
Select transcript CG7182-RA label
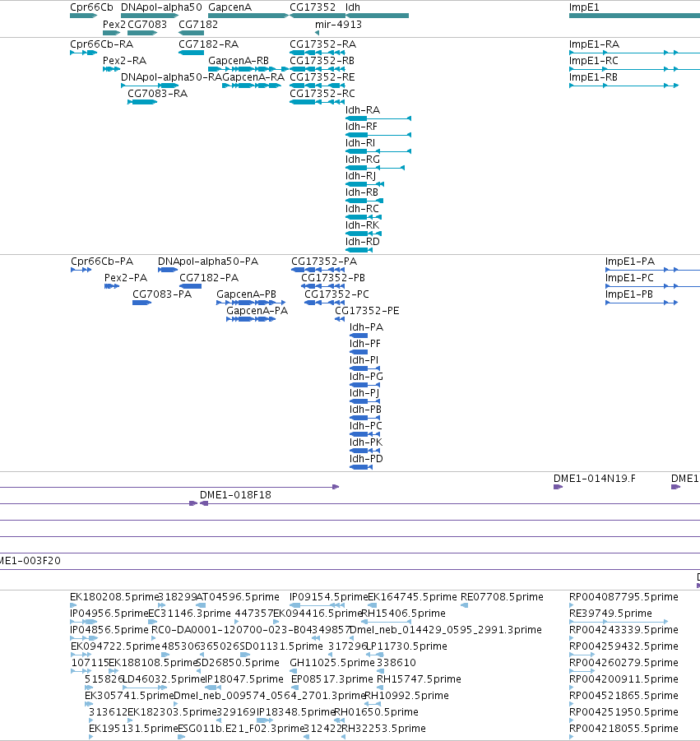pyautogui.click(x=208, y=44)
